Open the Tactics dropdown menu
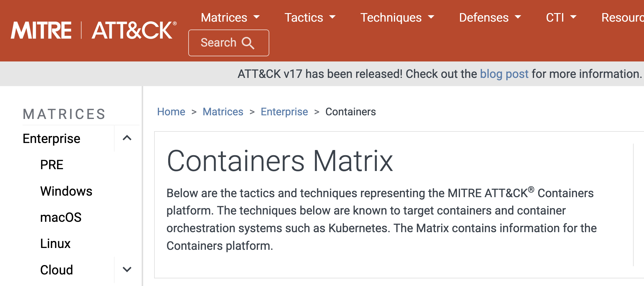 310,17
